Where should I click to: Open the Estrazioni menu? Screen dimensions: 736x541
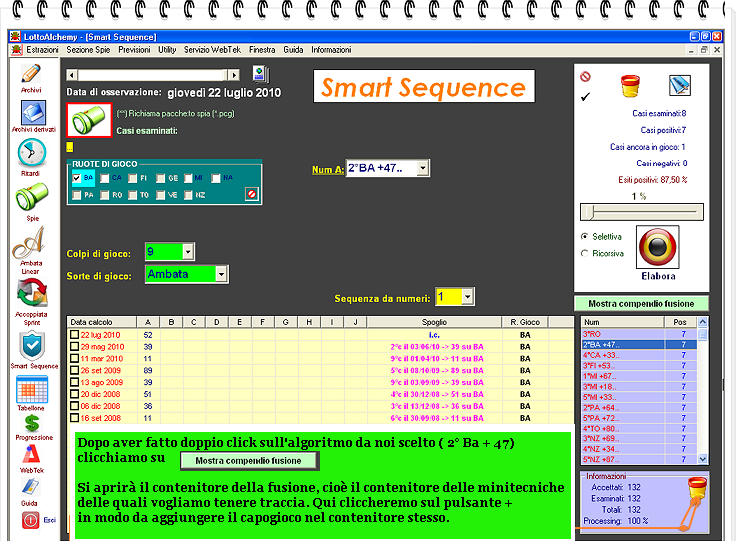42,50
